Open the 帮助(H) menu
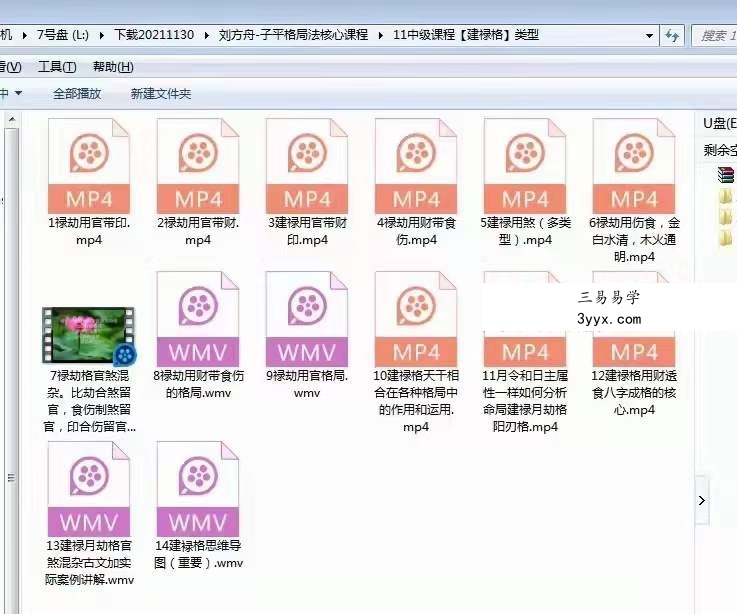The image size is (737, 614). tap(113, 67)
